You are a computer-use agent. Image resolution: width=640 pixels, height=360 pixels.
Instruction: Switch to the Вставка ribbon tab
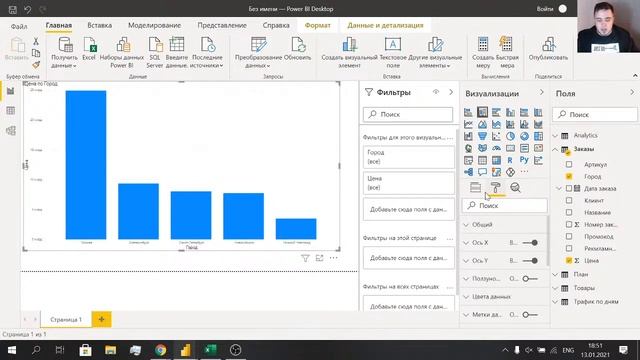pyautogui.click(x=100, y=25)
